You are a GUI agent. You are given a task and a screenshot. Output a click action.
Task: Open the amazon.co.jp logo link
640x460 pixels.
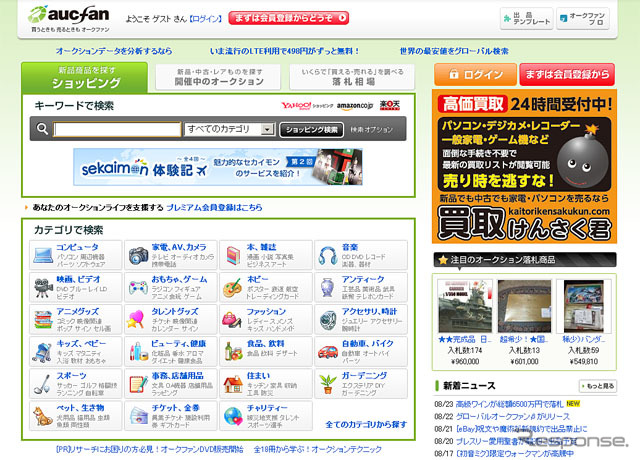coord(355,106)
